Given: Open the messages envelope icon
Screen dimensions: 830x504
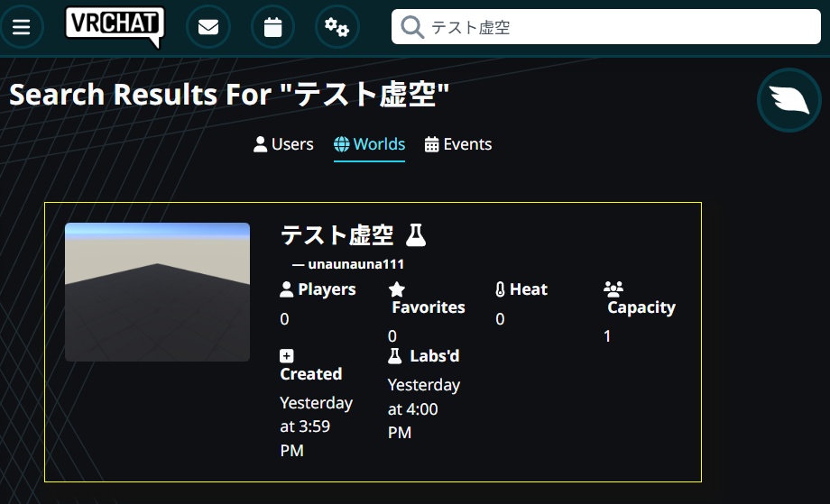Looking at the screenshot, I should pos(207,27).
